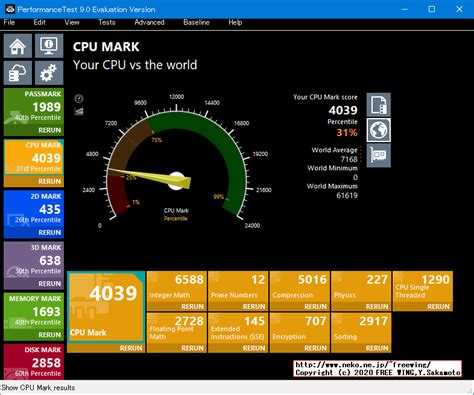Rerun the Memory Mark test
This screenshot has height=395, width=474.
click(49, 335)
